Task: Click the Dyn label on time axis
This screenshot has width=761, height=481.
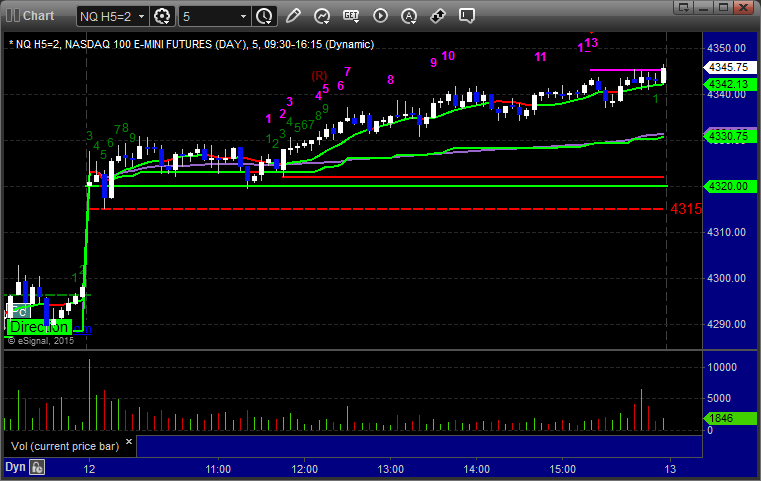Action: point(15,467)
